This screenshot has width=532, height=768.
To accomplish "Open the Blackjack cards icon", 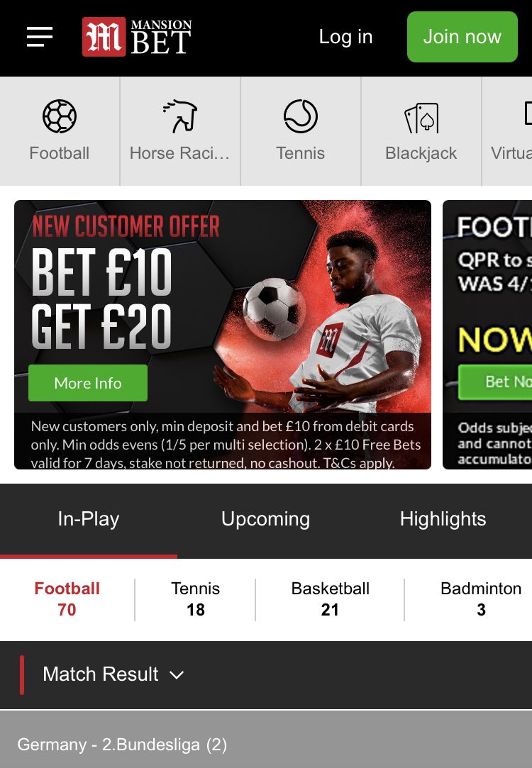I will (x=421, y=118).
